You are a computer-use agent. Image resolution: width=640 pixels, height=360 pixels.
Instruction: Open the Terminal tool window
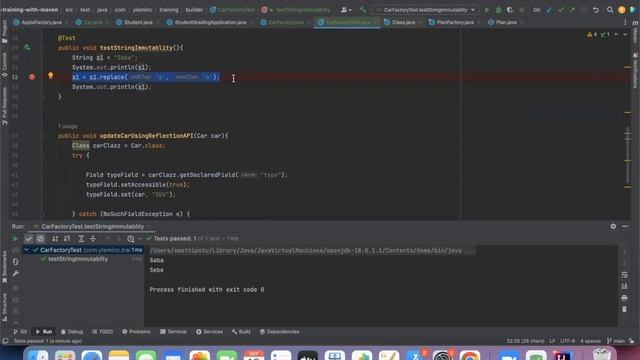pos(173,332)
